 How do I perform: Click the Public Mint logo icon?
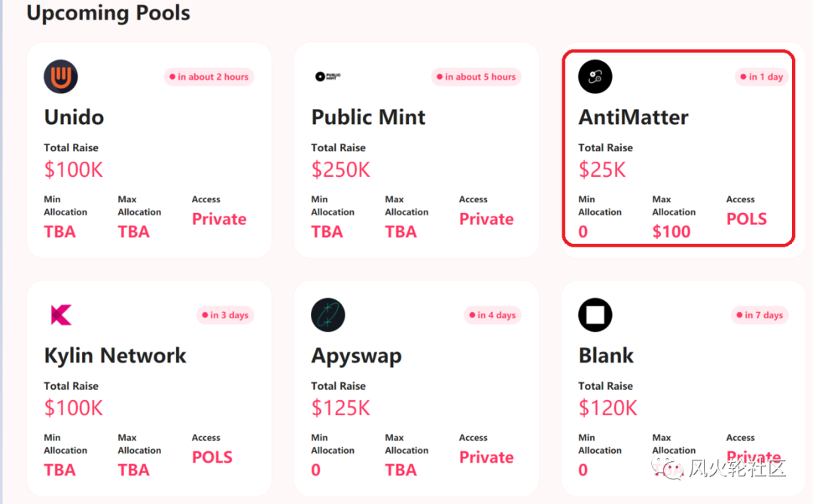pyautogui.click(x=328, y=77)
